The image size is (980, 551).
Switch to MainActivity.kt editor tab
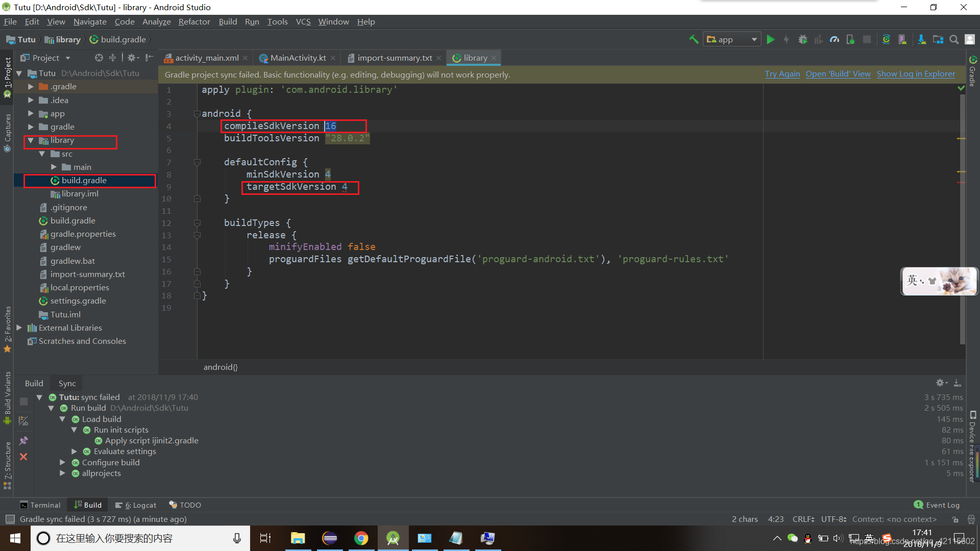pos(298,58)
